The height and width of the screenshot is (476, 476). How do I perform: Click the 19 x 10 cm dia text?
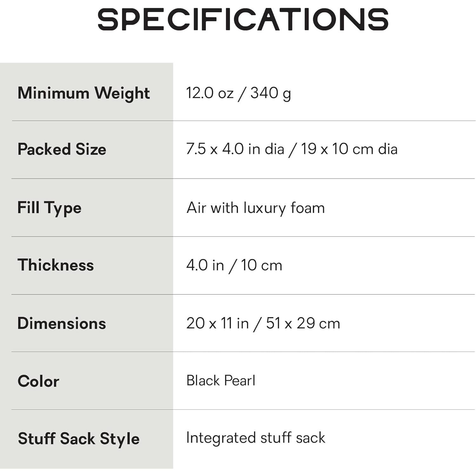349,149
